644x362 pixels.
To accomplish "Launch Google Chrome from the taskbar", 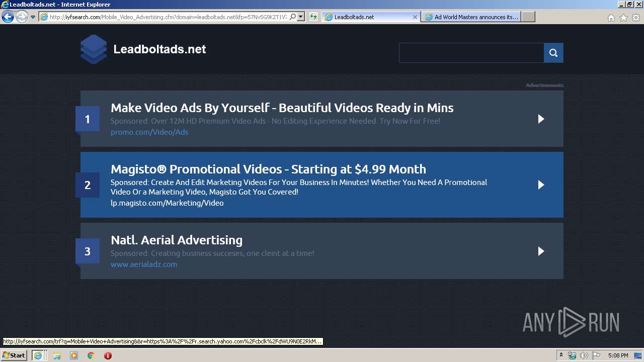I will (91, 355).
